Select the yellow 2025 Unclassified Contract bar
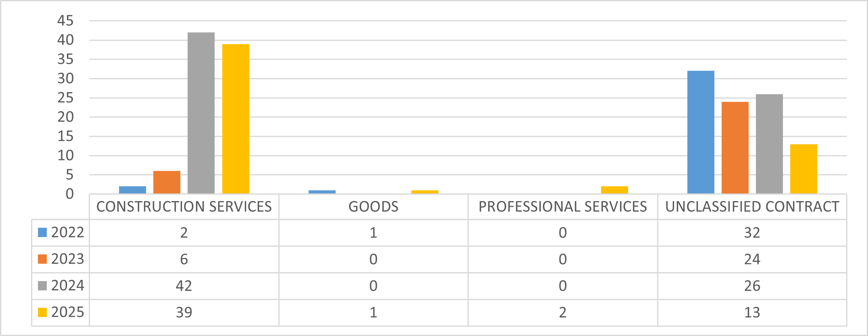 point(803,169)
